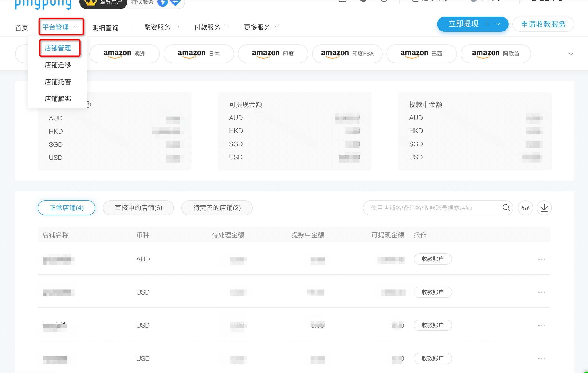Switch to 正常店铺(4) tab
The height and width of the screenshot is (373, 588).
pos(67,208)
